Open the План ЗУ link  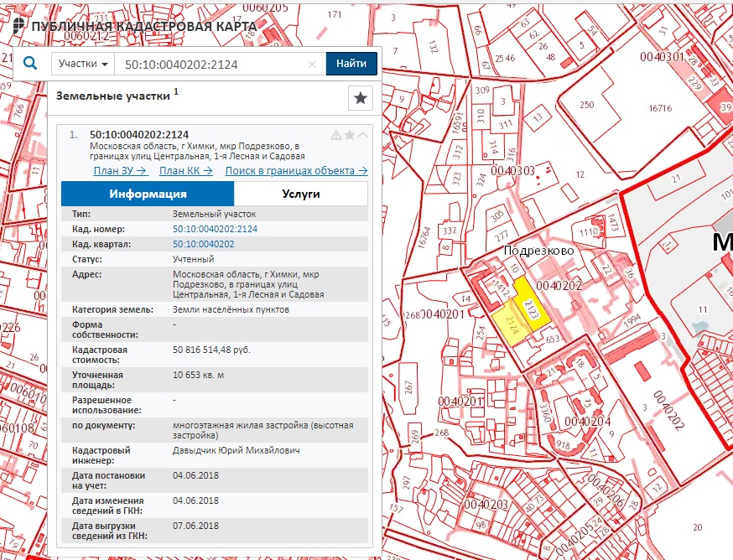click(x=121, y=171)
